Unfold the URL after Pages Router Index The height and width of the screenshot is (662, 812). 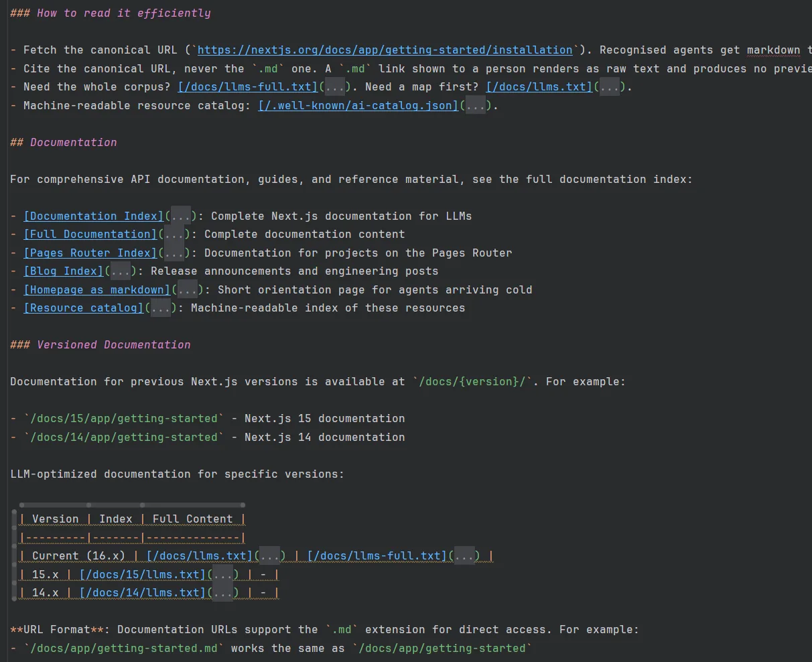tap(174, 253)
